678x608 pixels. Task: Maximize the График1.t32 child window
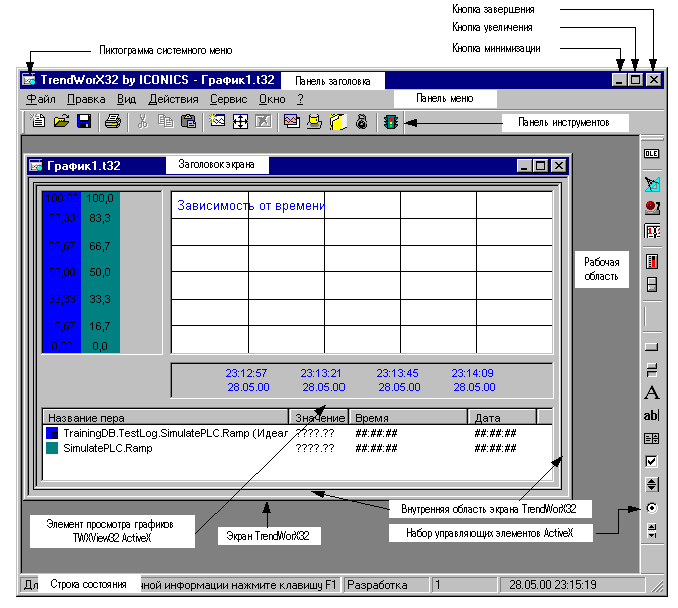[x=540, y=166]
